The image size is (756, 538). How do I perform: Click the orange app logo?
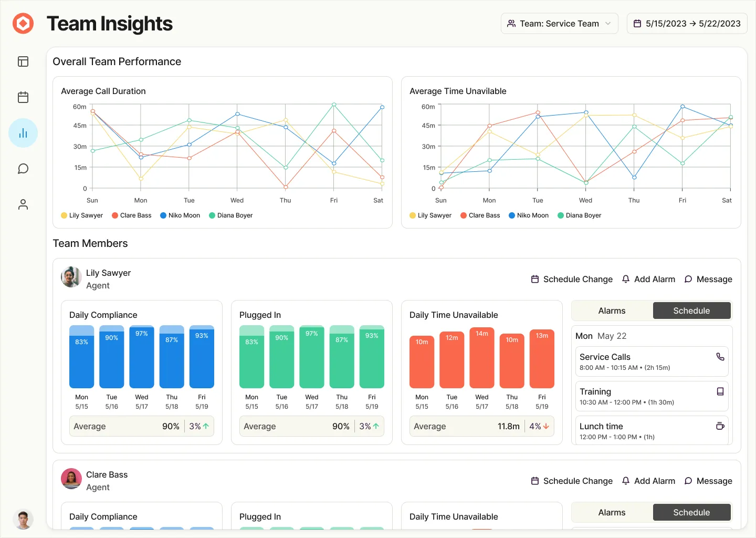point(23,24)
